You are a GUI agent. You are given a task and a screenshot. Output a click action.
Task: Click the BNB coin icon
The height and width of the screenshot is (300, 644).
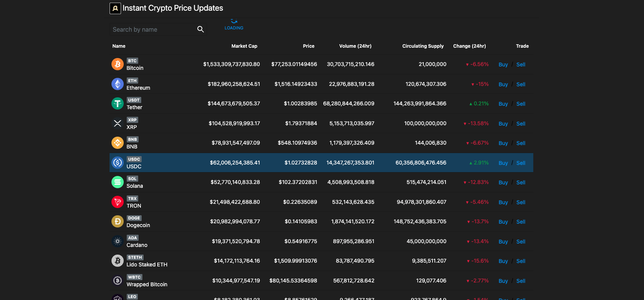click(118, 143)
